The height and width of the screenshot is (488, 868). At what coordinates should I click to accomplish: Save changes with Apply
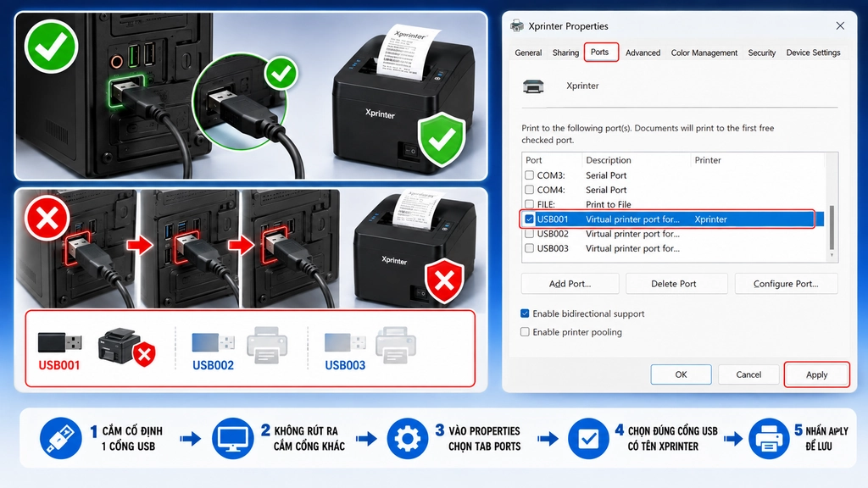point(816,374)
